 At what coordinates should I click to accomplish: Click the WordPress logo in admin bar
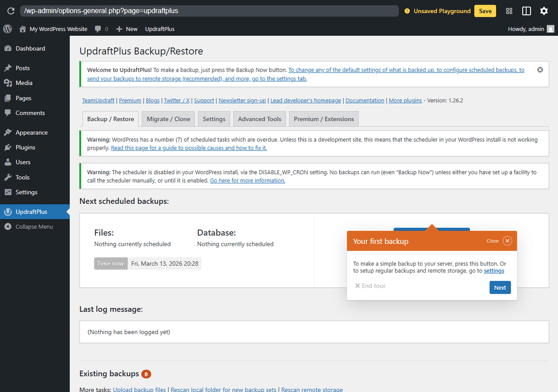[7, 29]
